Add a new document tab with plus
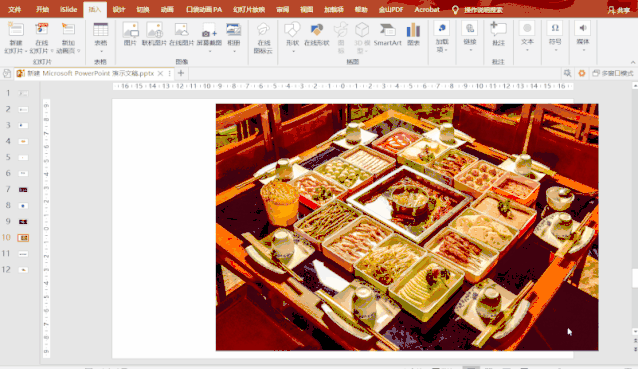Screen dimensions: 638x369 181,73
